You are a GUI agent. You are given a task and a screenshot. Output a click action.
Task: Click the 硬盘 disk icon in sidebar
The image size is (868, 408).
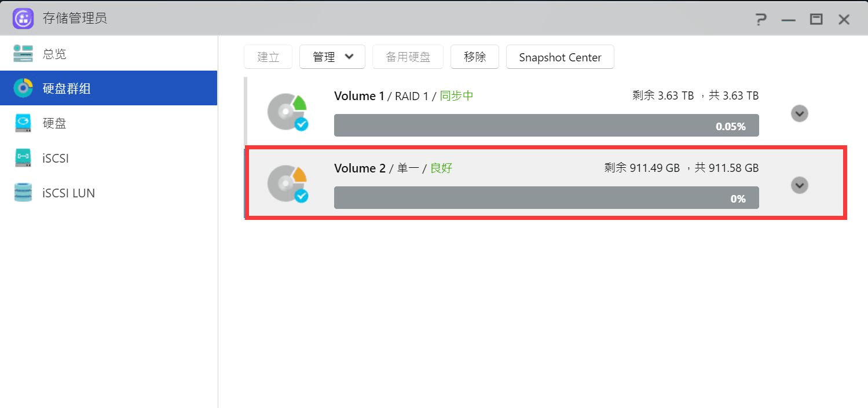coord(23,123)
